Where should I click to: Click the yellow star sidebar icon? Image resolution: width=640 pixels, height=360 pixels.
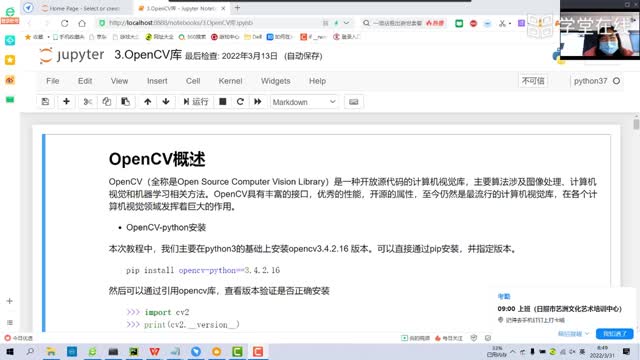tap(10, 60)
